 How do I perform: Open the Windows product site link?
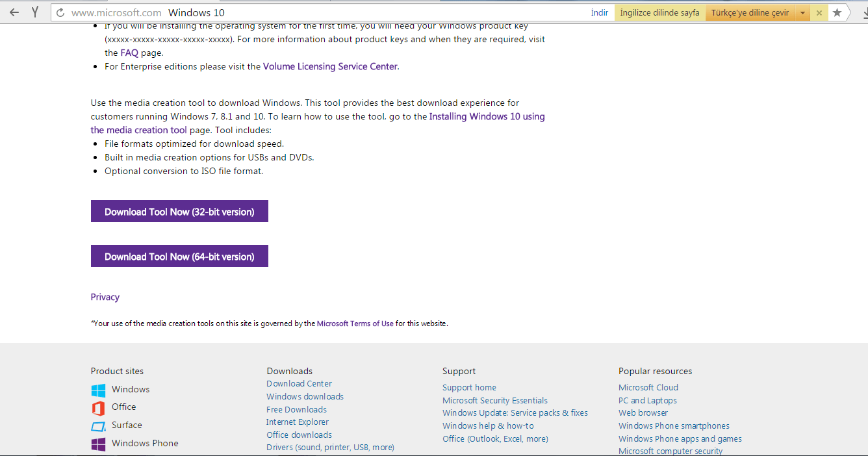tap(131, 389)
